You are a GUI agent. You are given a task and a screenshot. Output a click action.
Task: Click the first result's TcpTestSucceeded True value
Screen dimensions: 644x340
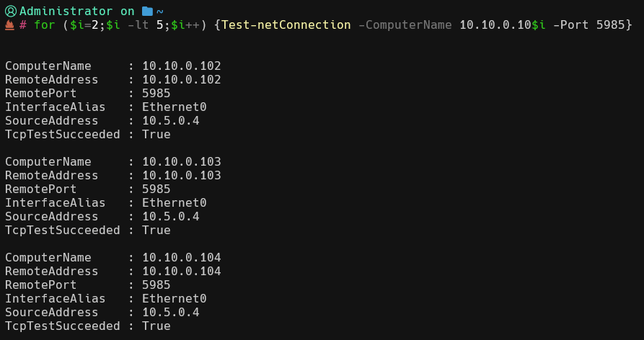click(x=156, y=135)
